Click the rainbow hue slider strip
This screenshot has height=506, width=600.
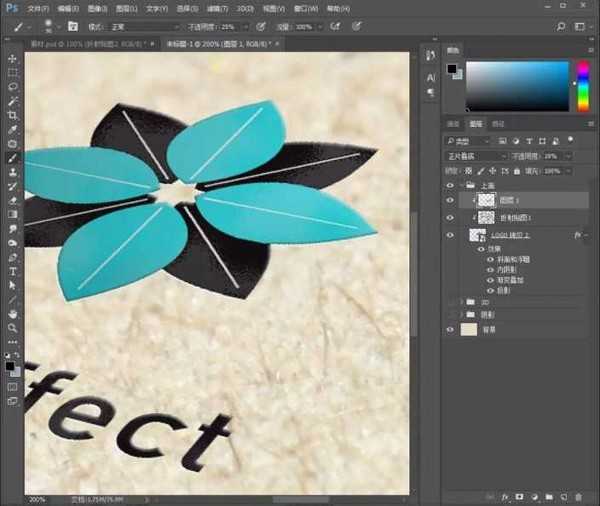(x=583, y=86)
